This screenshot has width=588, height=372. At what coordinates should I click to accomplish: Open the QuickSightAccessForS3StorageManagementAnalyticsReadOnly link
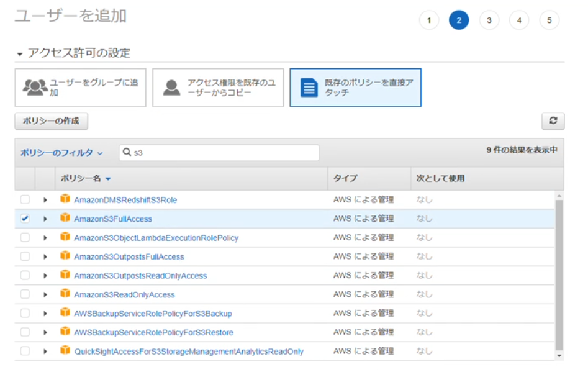pyautogui.click(x=189, y=352)
